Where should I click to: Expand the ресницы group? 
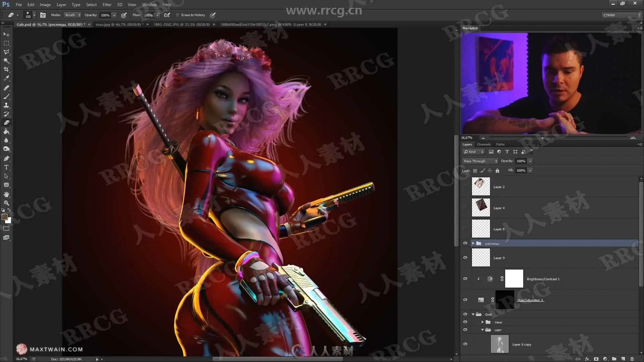473,243
